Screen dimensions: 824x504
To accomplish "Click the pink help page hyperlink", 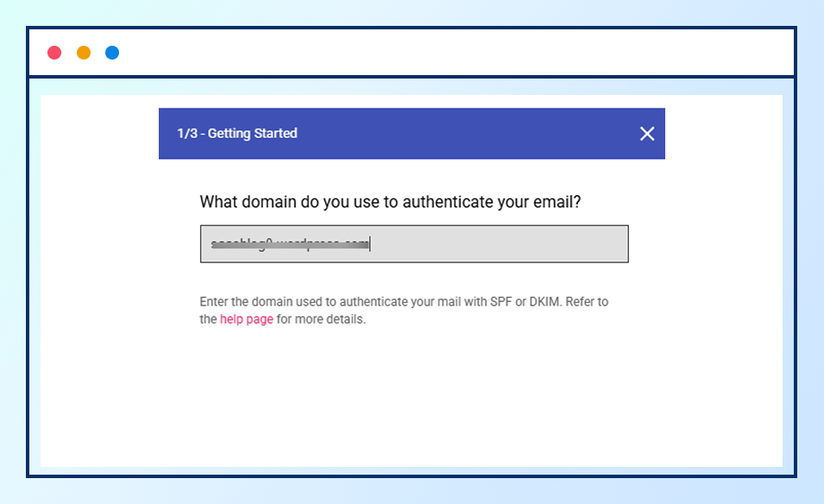I will pos(247,318).
